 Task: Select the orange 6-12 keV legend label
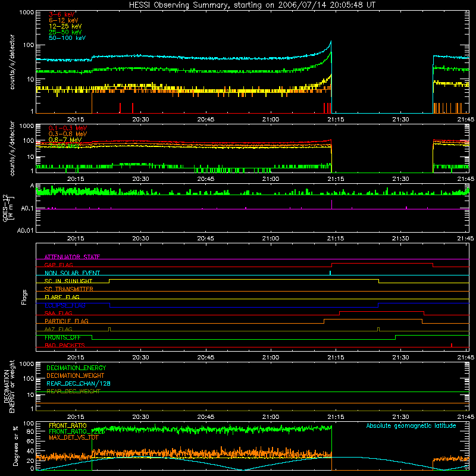(64, 20)
